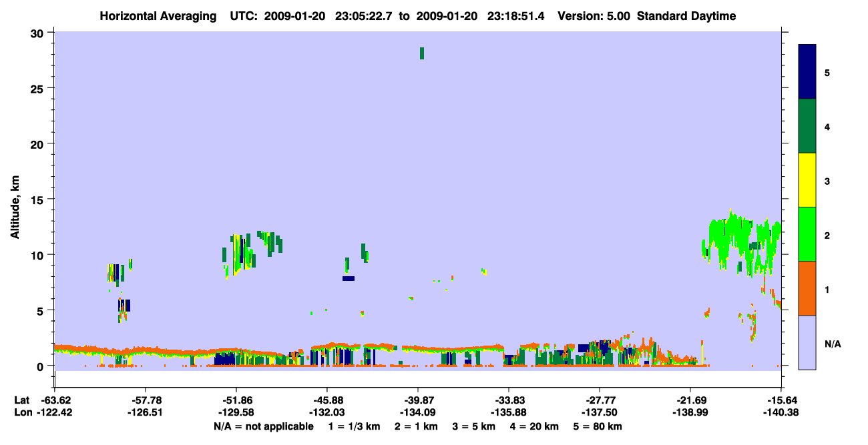Image resolution: width=868 pixels, height=445 pixels.
Task: Click the isolated green feature near 28 km altitude
Action: click(x=422, y=53)
